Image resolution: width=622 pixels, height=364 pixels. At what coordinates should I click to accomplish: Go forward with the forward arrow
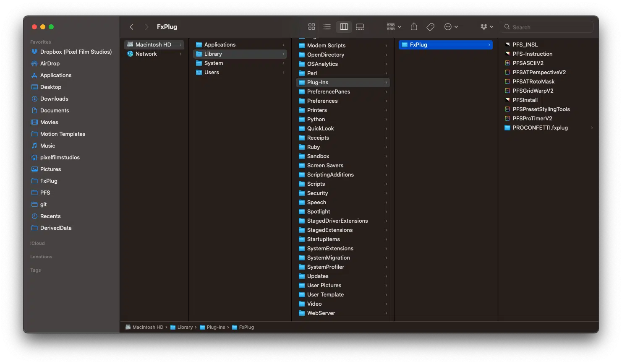(x=146, y=27)
